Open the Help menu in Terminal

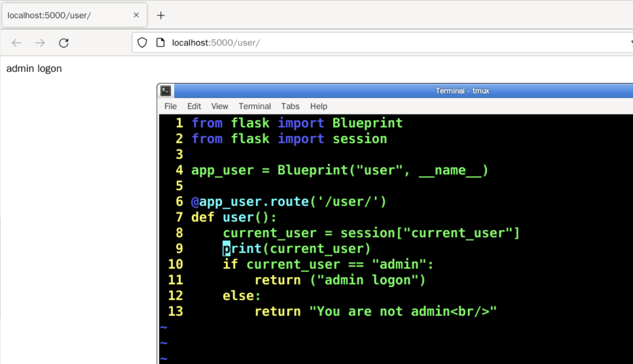tap(319, 106)
